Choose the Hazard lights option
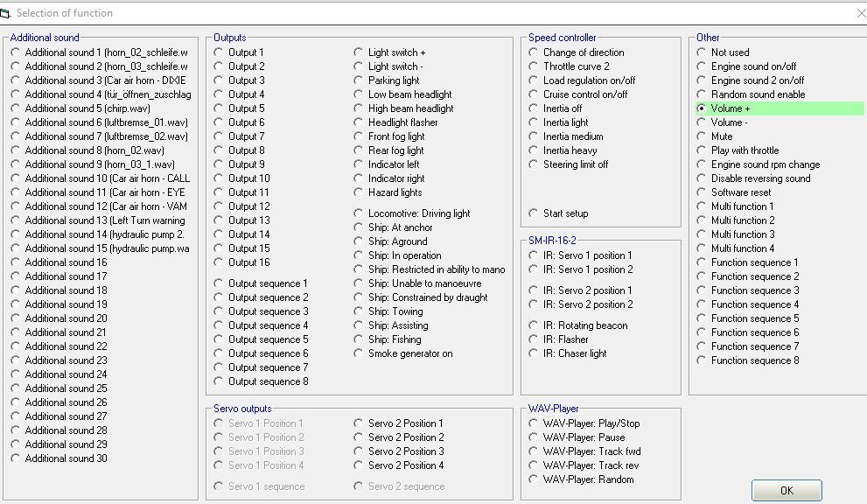This screenshot has width=867, height=504. pyautogui.click(x=359, y=192)
